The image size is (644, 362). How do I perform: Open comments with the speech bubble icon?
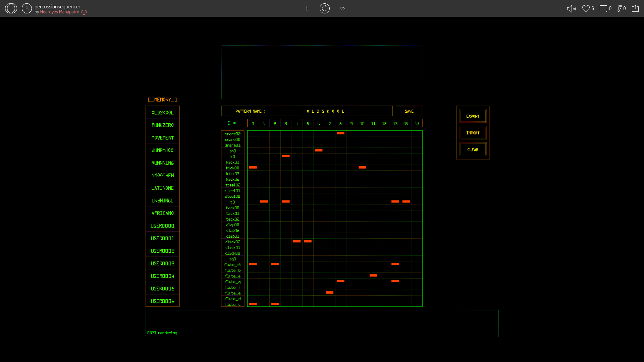[603, 9]
